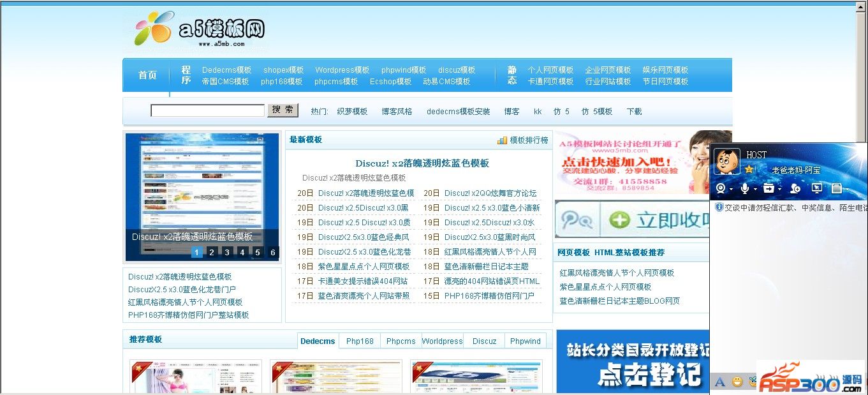The width and height of the screenshot is (868, 395).
Task: Open the Dedecms模板 menu item
Action: 226,70
